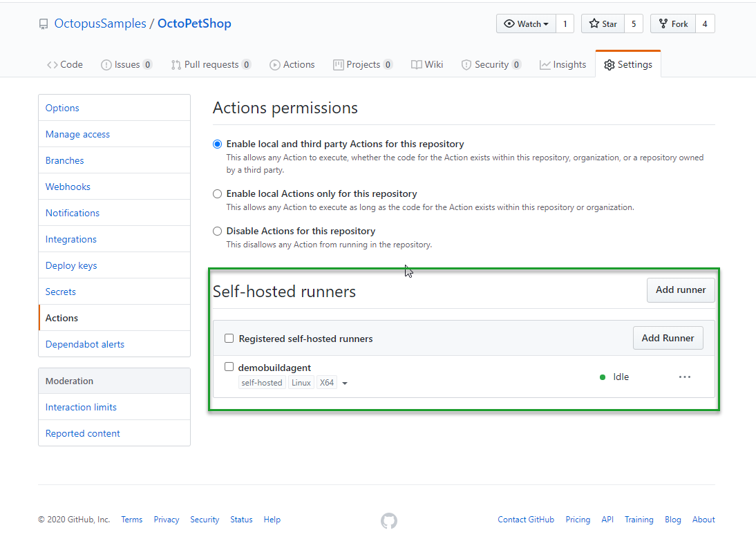Select Enable local Actions only radio button
756x550 pixels.
tap(218, 194)
